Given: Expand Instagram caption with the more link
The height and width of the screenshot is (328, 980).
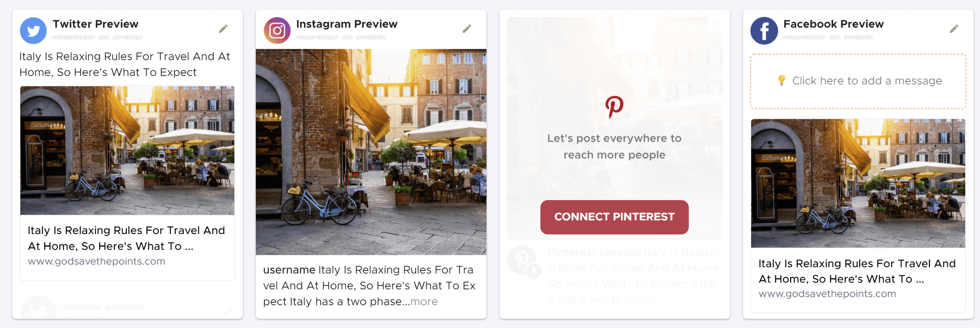Looking at the screenshot, I should [424, 302].
